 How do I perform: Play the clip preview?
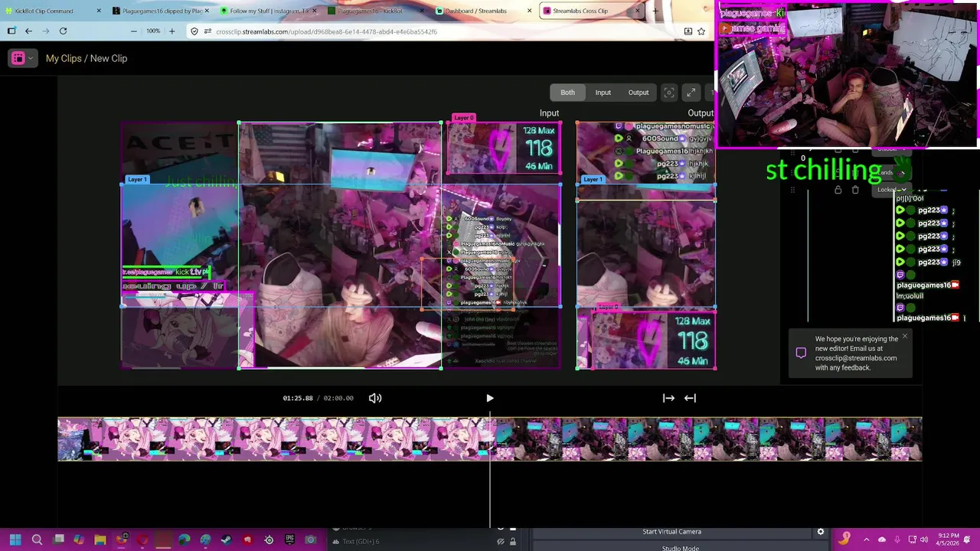[490, 398]
